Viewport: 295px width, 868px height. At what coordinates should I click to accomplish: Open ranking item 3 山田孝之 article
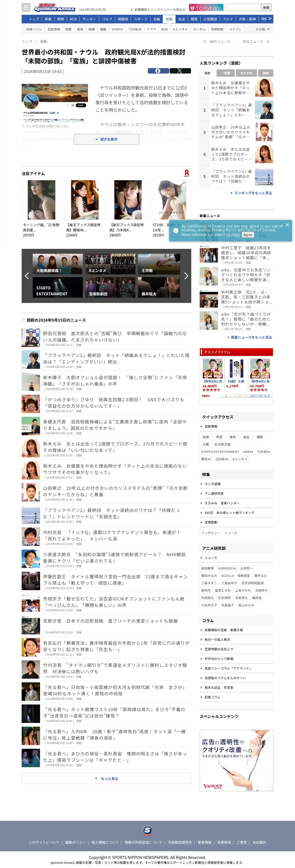pyautogui.click(x=236, y=132)
